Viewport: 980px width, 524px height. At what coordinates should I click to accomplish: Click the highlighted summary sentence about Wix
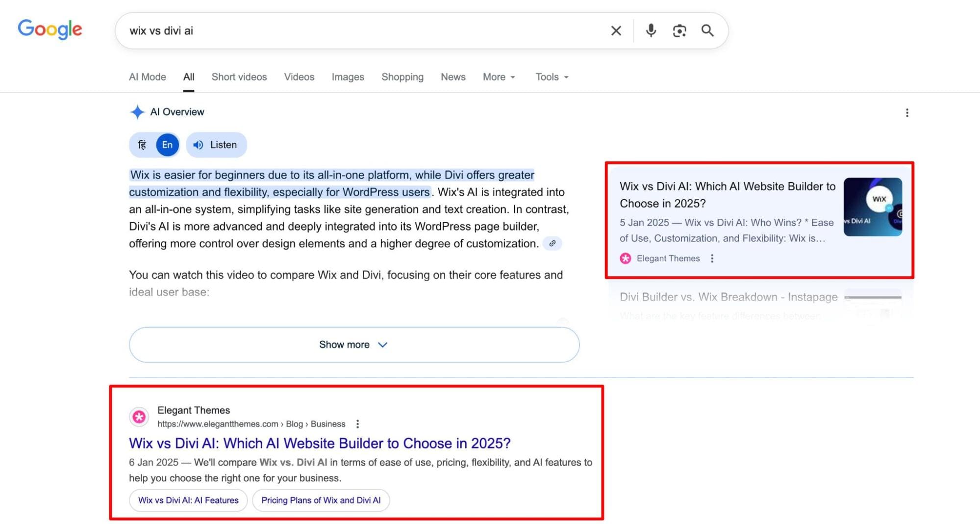point(331,183)
